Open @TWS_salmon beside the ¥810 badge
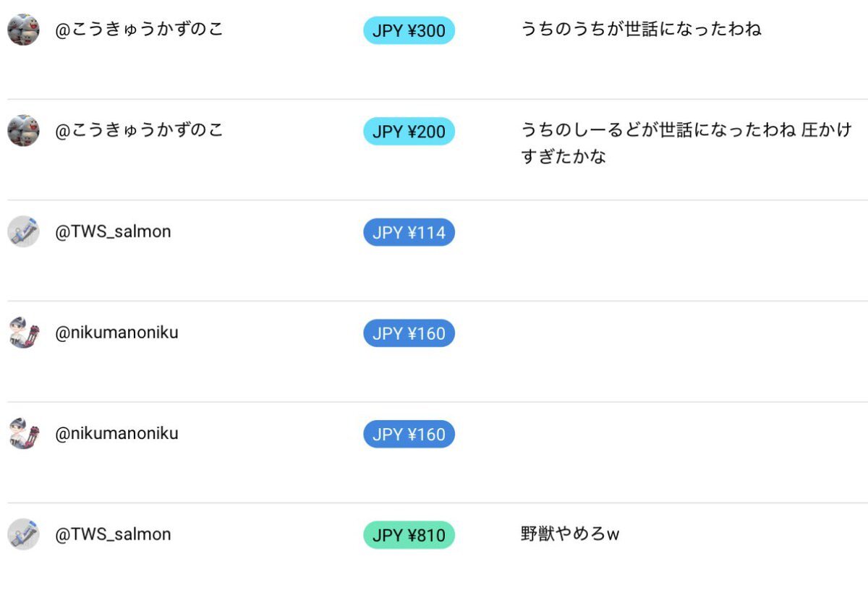 tap(113, 534)
